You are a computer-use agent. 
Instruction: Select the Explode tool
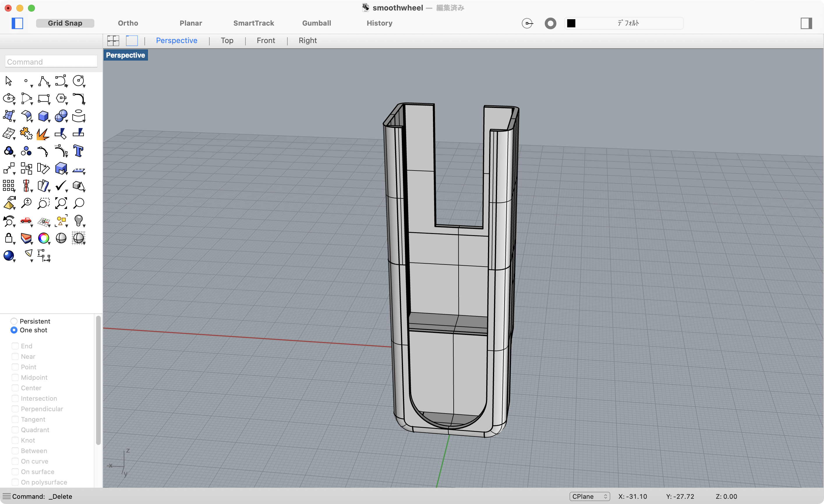point(43,133)
